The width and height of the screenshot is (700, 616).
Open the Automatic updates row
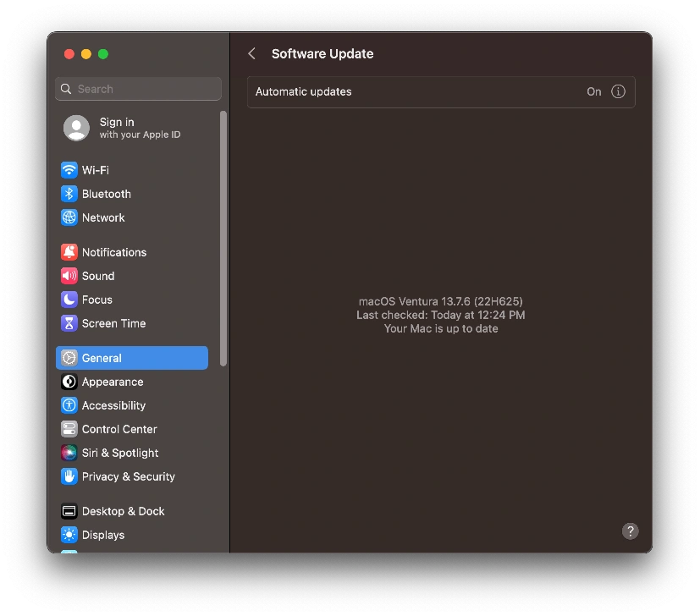[415, 91]
